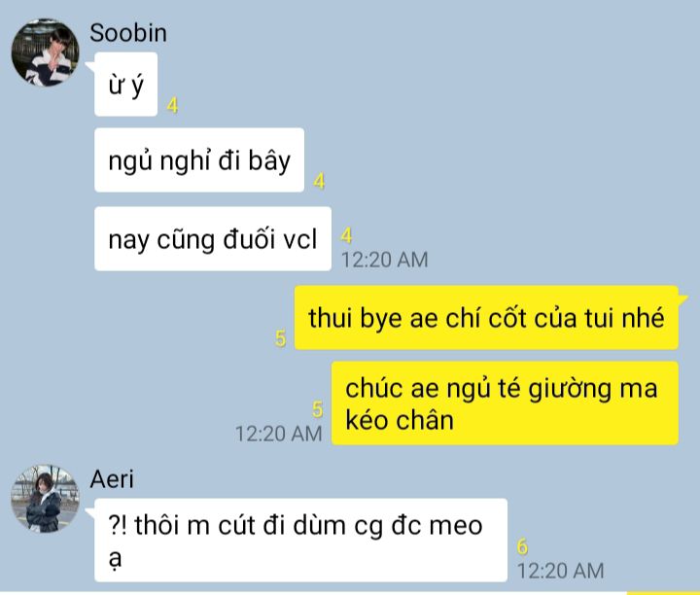Tap unread count 4 beside "ừ ý"
Screen dimensions: 700x595
point(173,106)
